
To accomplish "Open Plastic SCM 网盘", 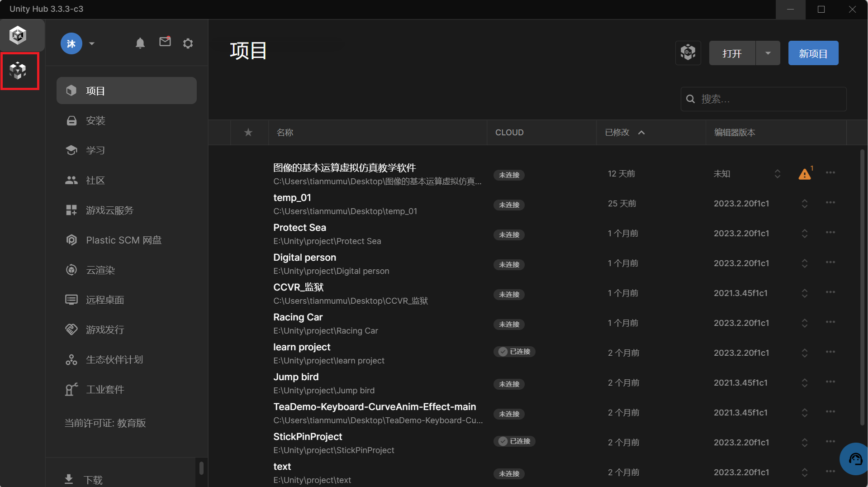I will pos(127,240).
